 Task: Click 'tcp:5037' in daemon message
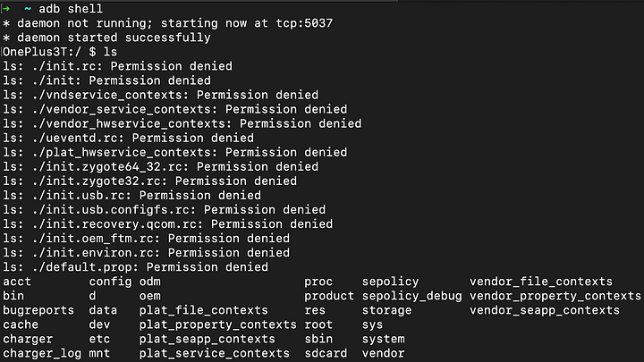point(304,23)
